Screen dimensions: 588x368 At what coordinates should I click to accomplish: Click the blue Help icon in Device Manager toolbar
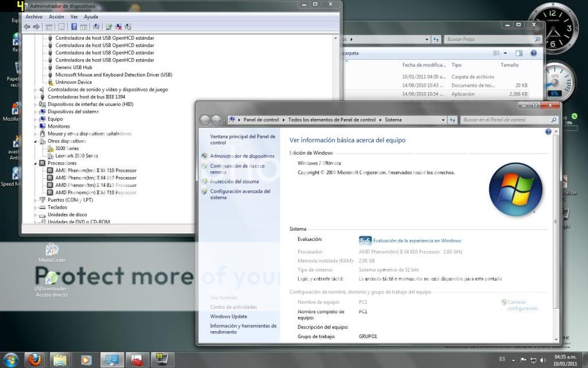[74, 26]
